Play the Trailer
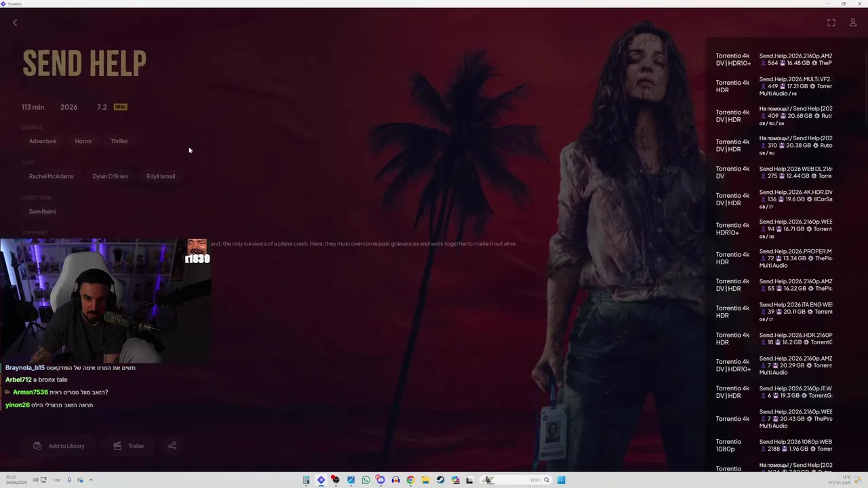This screenshot has width=868, height=488. (129, 446)
